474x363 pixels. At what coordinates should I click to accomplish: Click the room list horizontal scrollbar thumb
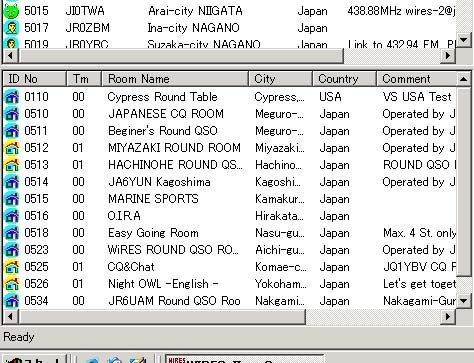tap(162, 317)
